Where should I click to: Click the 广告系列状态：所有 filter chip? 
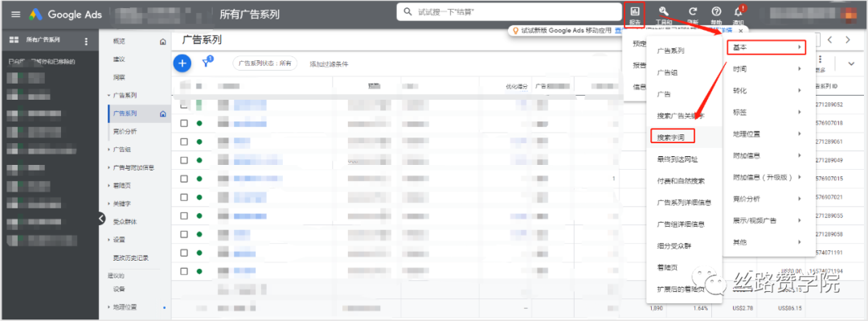264,64
